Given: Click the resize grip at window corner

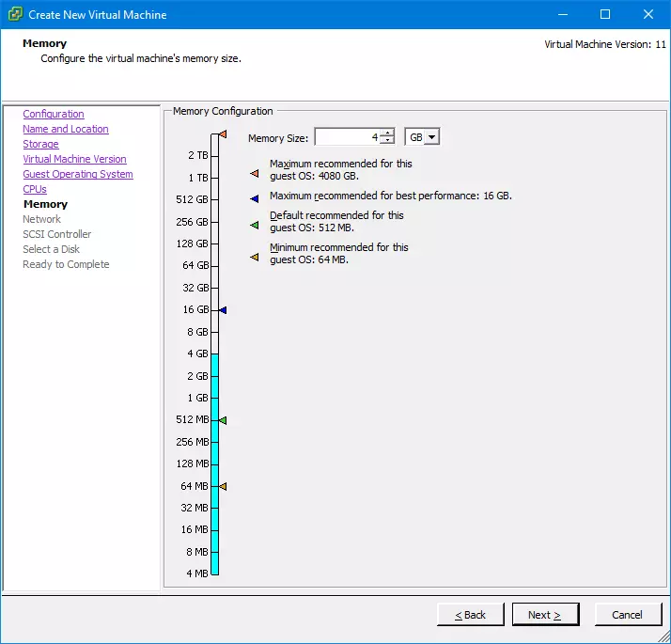Looking at the screenshot, I should [664, 637].
